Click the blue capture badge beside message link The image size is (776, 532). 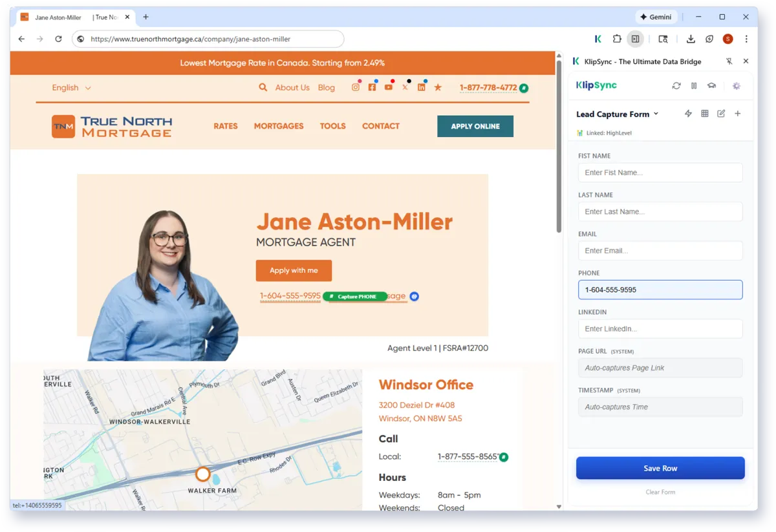coord(415,297)
